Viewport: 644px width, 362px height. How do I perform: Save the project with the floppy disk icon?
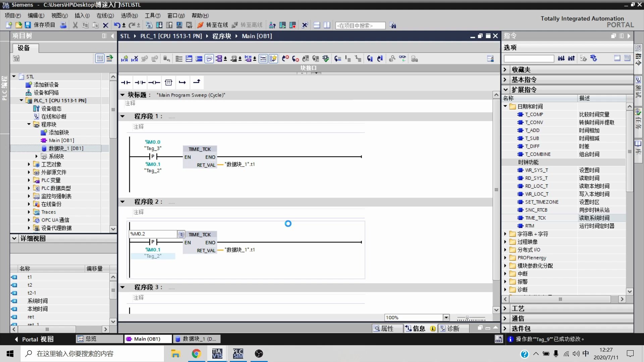coord(28,25)
